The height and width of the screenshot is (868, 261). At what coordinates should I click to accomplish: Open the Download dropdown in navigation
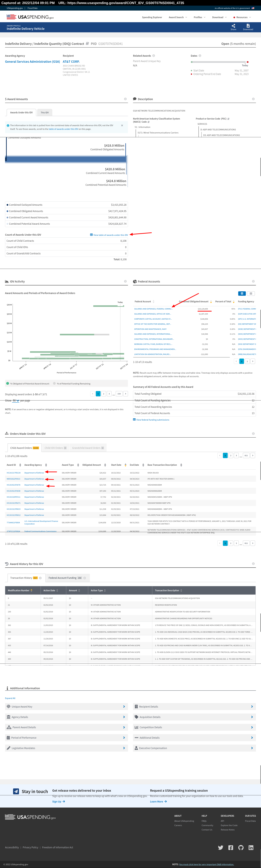coord(219,17)
